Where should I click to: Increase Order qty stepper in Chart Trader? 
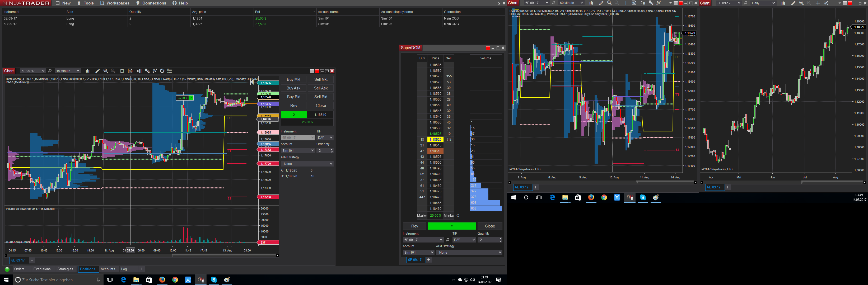pyautogui.click(x=332, y=149)
